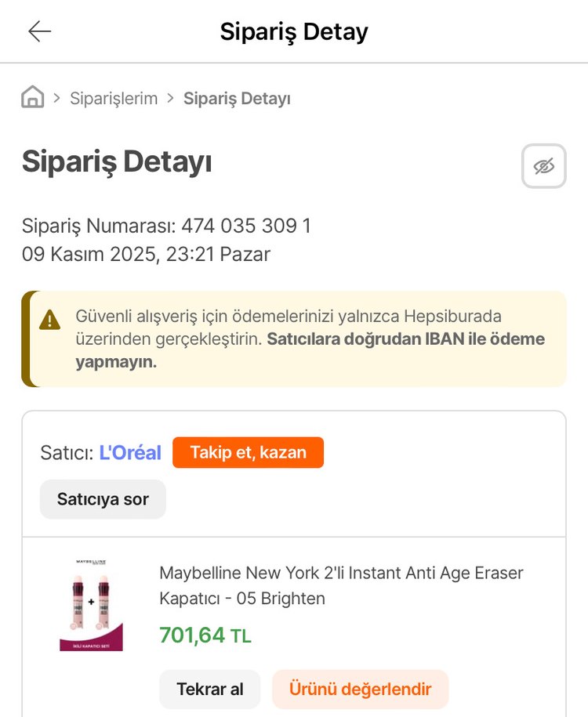The height and width of the screenshot is (717, 588).
Task: Click the warning triangle icon in the banner
Action: tap(50, 320)
